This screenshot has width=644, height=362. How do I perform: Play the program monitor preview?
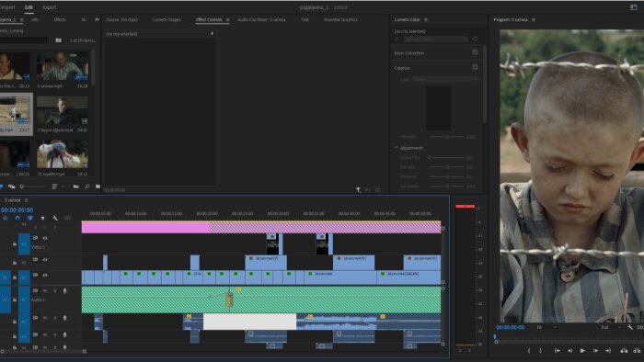point(582,351)
